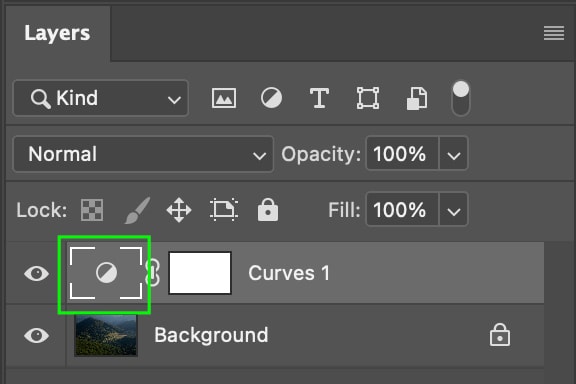Screen dimensions: 576x384
Task: Filter for pixel layers icon
Action: coord(224,98)
